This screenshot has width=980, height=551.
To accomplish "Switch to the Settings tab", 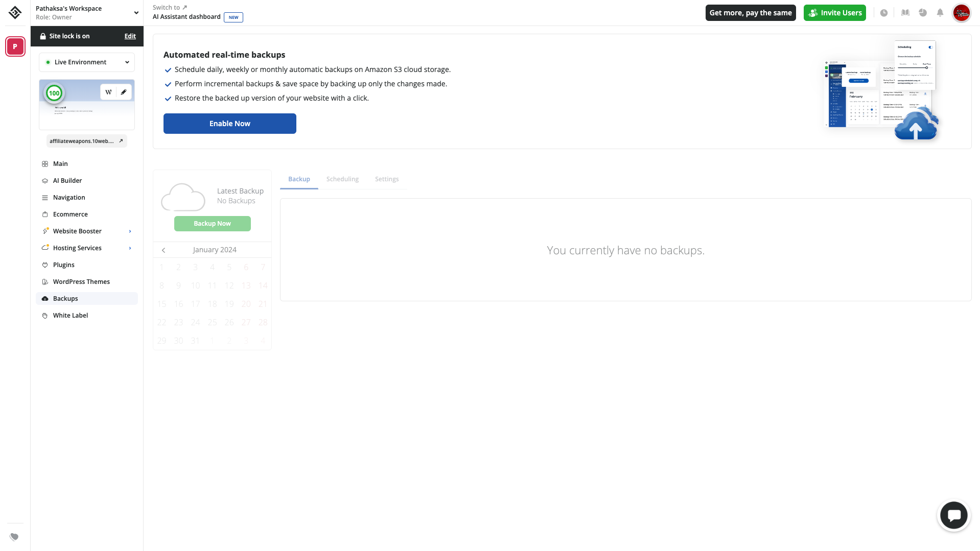I will 386,179.
